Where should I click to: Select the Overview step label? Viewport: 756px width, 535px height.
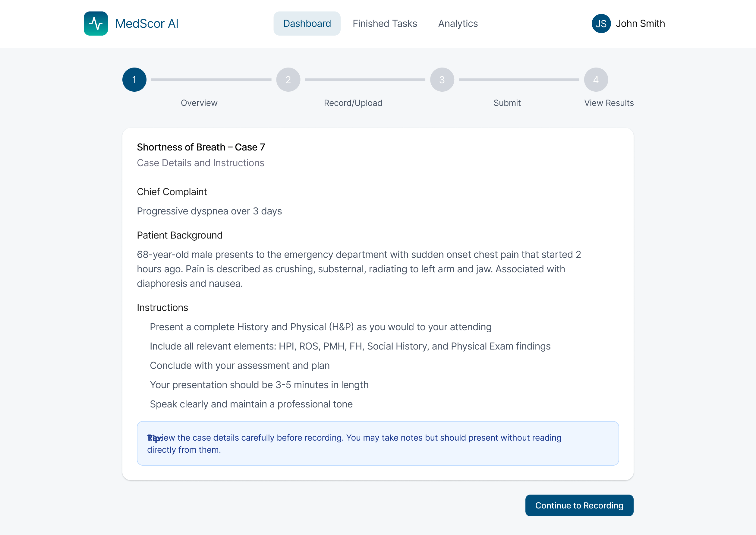(199, 103)
